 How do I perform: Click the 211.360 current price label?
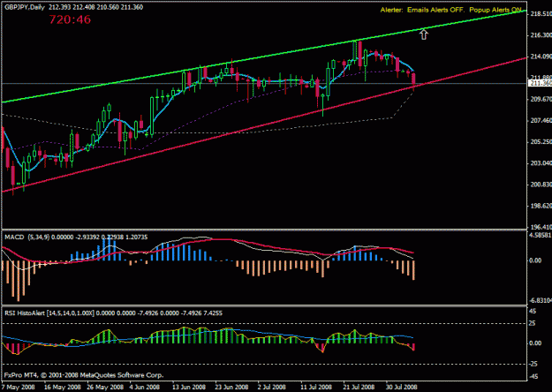click(540, 83)
